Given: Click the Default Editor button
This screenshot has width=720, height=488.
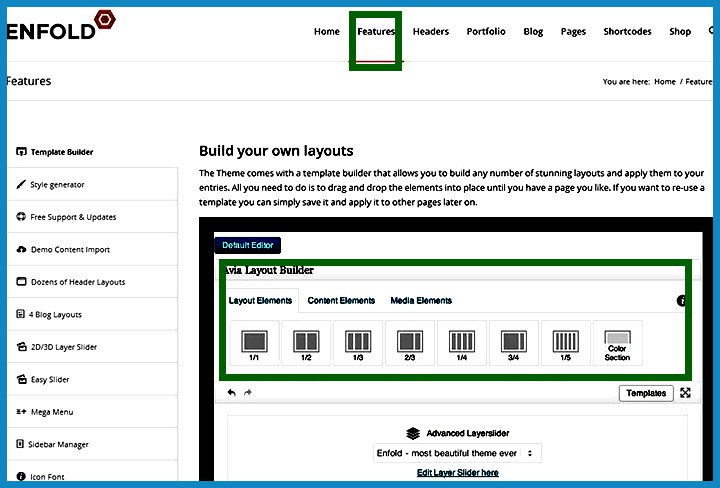Looking at the screenshot, I should tap(248, 245).
